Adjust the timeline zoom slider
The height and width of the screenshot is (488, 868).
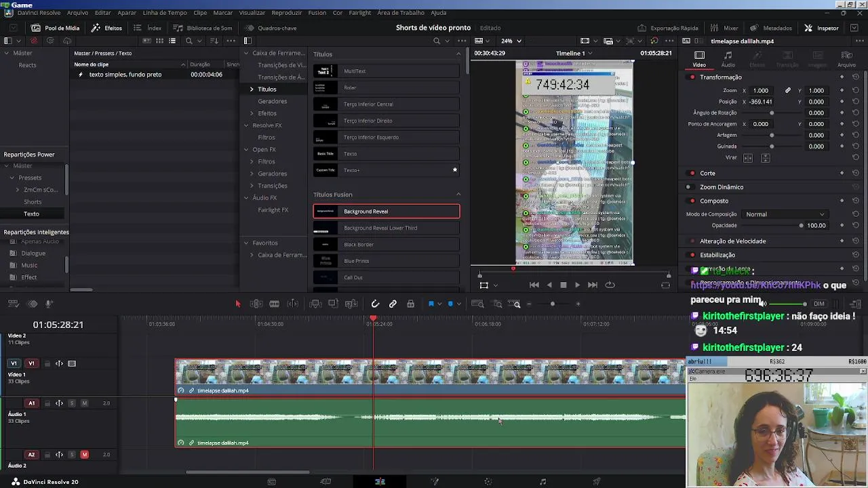pos(553,304)
